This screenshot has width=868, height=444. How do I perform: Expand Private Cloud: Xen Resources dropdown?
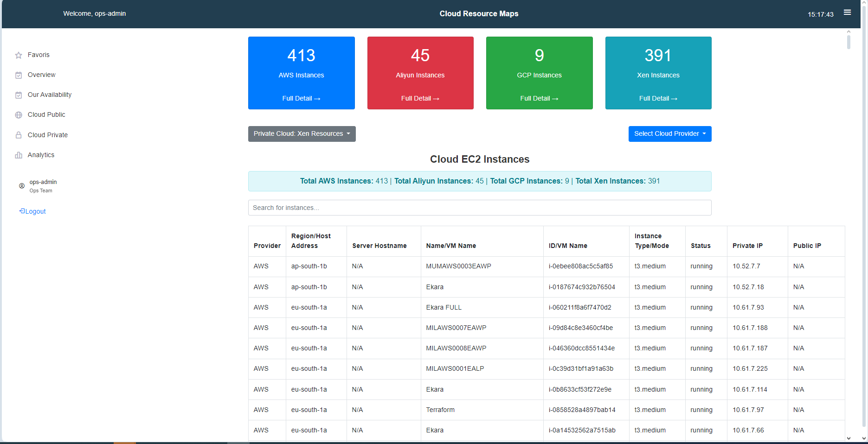point(302,134)
